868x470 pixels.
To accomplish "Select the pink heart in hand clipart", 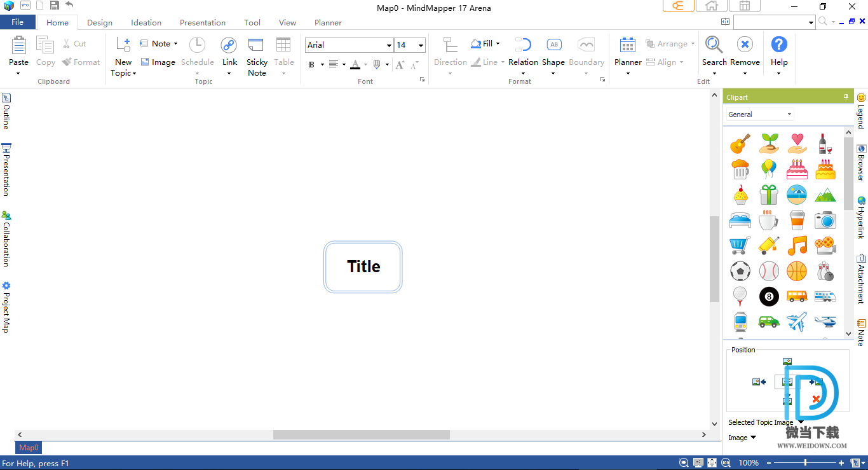I will point(797,144).
